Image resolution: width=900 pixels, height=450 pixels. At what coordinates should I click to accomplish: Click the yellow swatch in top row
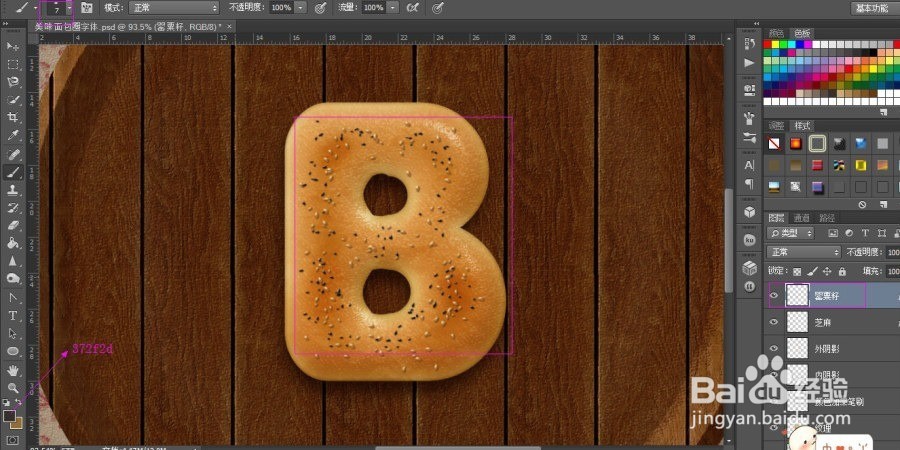775,44
